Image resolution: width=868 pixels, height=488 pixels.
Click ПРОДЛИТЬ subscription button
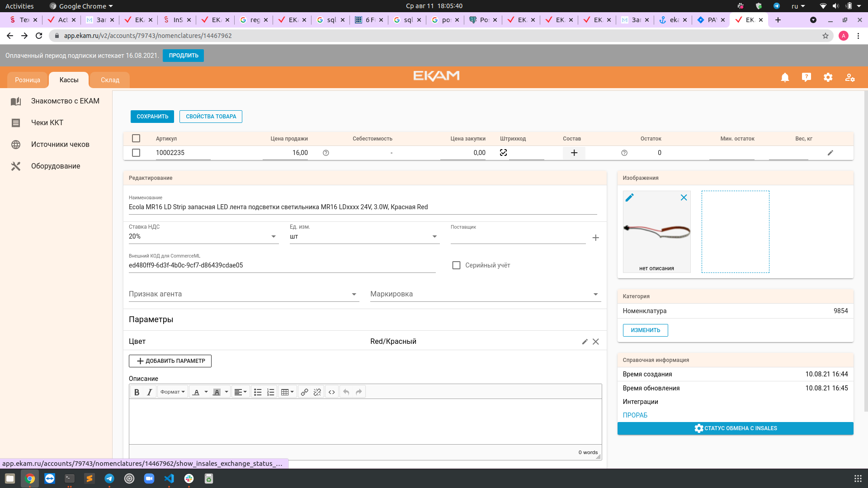tap(184, 56)
